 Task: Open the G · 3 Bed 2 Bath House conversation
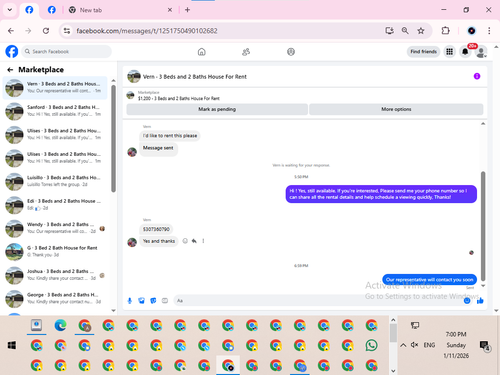[55, 252]
